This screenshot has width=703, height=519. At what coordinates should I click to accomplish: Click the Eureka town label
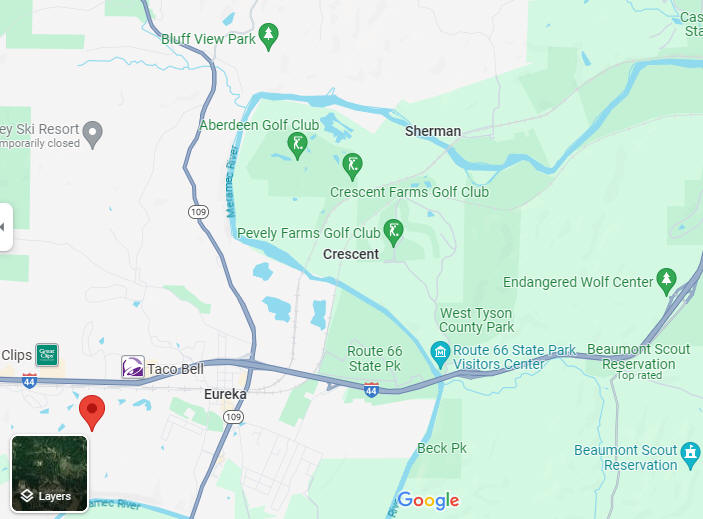tap(225, 394)
